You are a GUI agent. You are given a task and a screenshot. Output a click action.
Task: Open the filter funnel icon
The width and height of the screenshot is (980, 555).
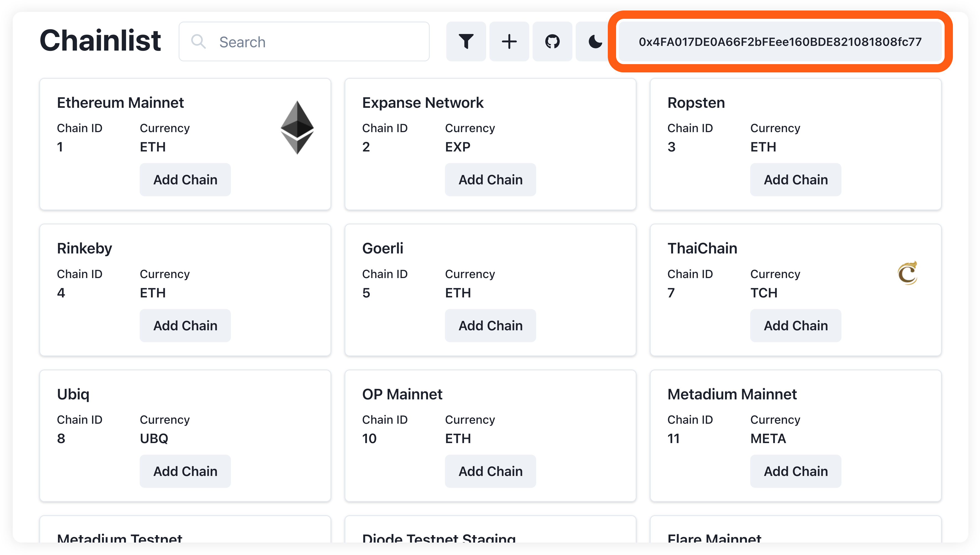coord(466,41)
